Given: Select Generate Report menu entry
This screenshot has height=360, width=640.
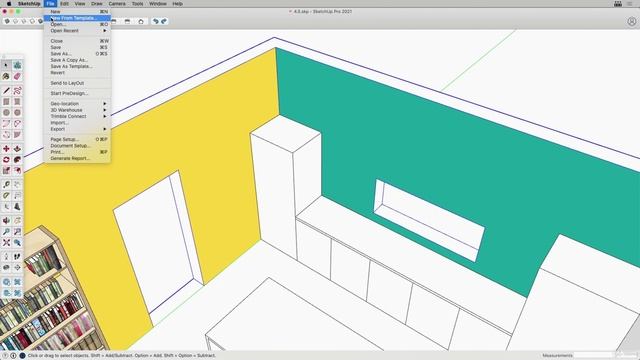Looking at the screenshot, I should [77, 158].
